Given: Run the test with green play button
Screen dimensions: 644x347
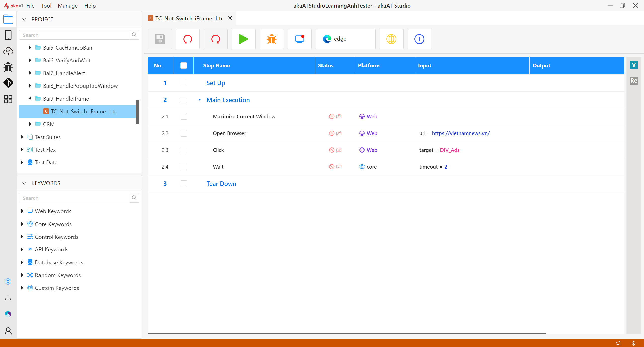Looking at the screenshot, I should 244,39.
